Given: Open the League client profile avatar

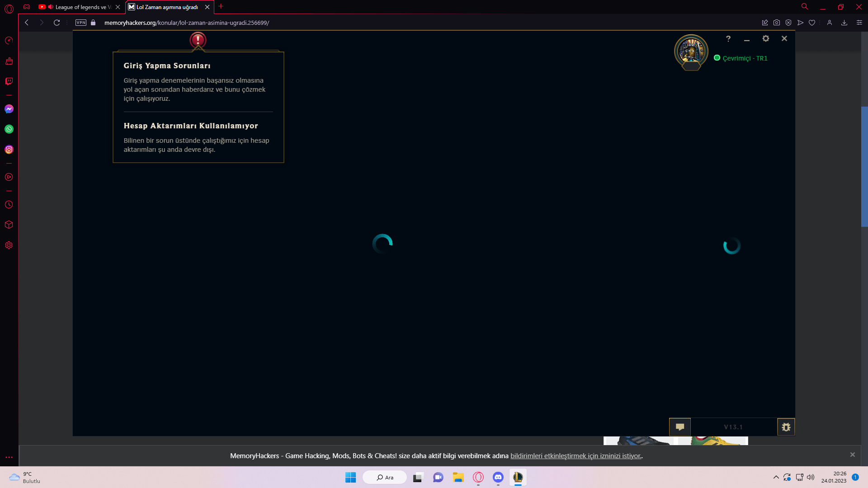Looking at the screenshot, I should [691, 52].
